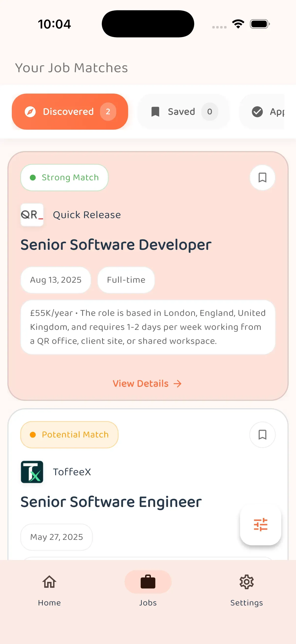The image size is (296, 644).
Task: Select the compass icon on Discovered tab
Action: click(x=30, y=112)
